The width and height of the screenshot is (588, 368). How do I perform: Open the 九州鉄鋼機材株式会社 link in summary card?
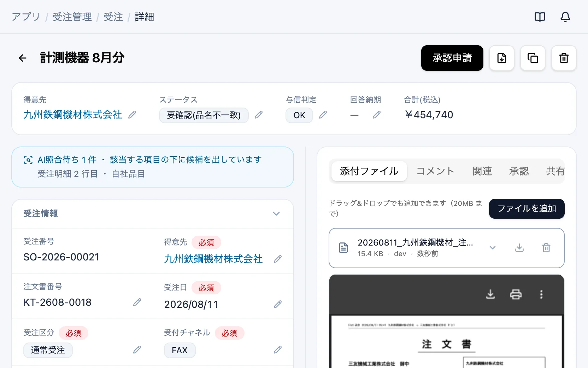coord(73,115)
